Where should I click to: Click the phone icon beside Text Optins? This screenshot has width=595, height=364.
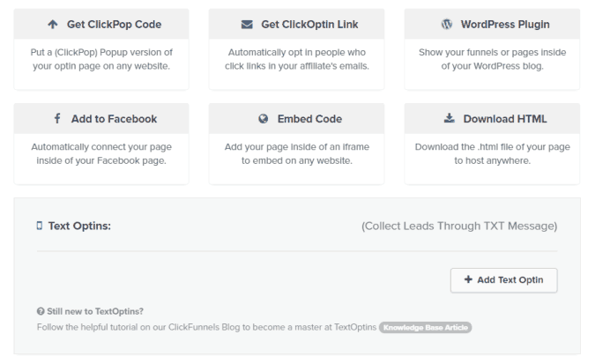(x=40, y=226)
